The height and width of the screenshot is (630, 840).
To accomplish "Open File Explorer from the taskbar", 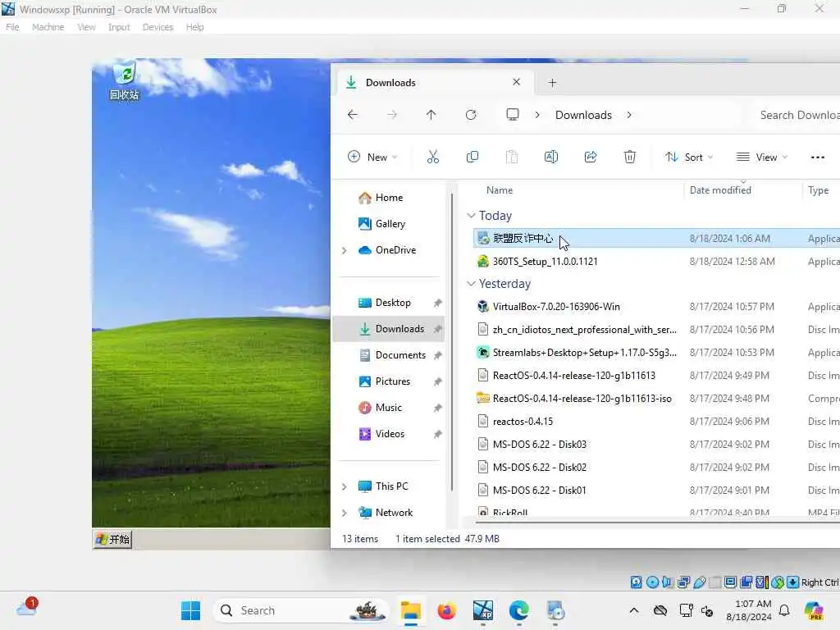I will 411,610.
